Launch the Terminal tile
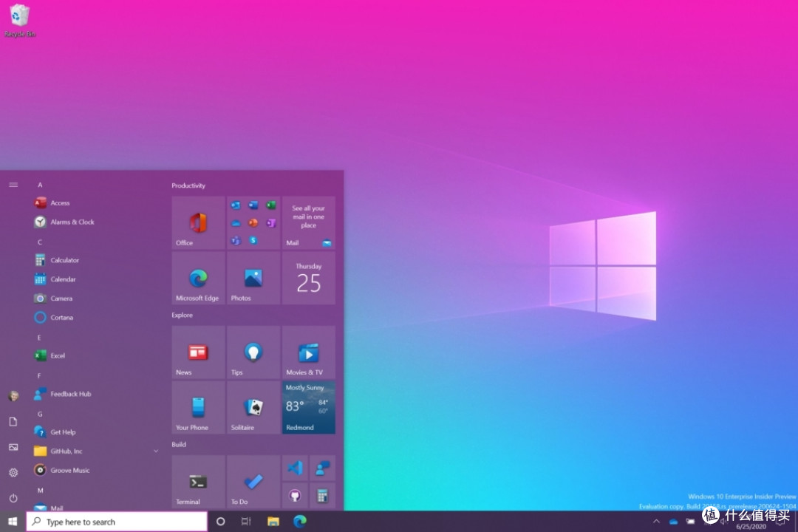Viewport: 798px width, 532px height. pyautogui.click(x=197, y=482)
